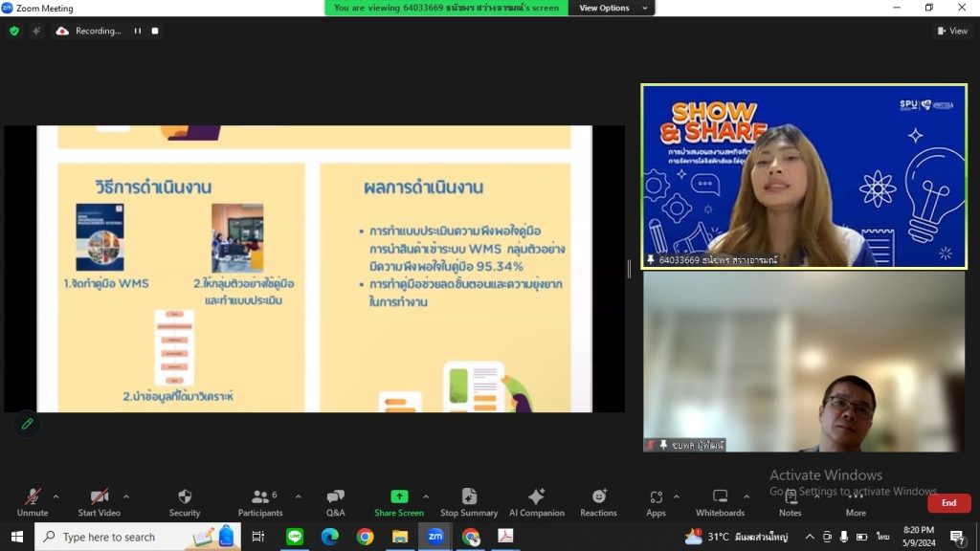
Task: Click the green annotate pencil icon
Action: tap(27, 424)
